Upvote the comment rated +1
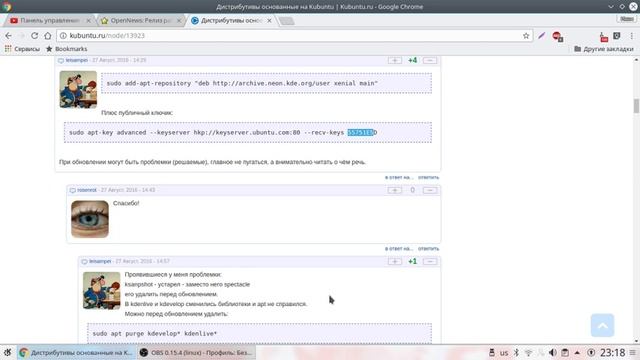640x360 pixels. coord(395,261)
